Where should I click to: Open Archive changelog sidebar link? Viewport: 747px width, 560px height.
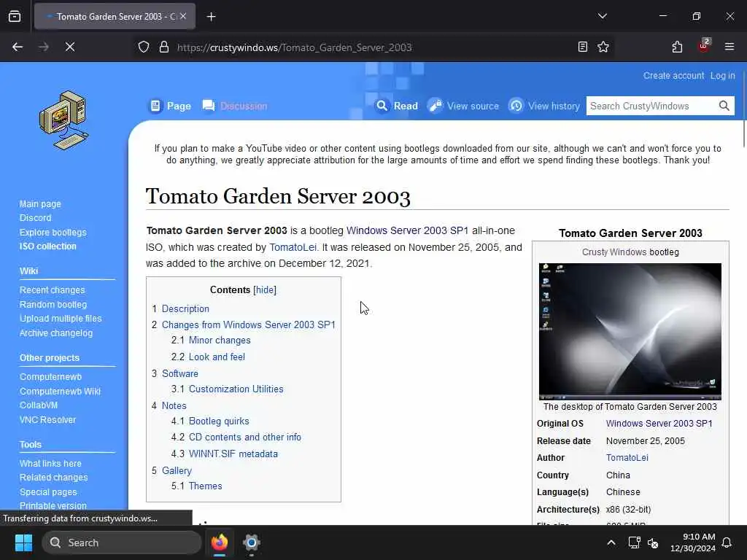(55, 332)
